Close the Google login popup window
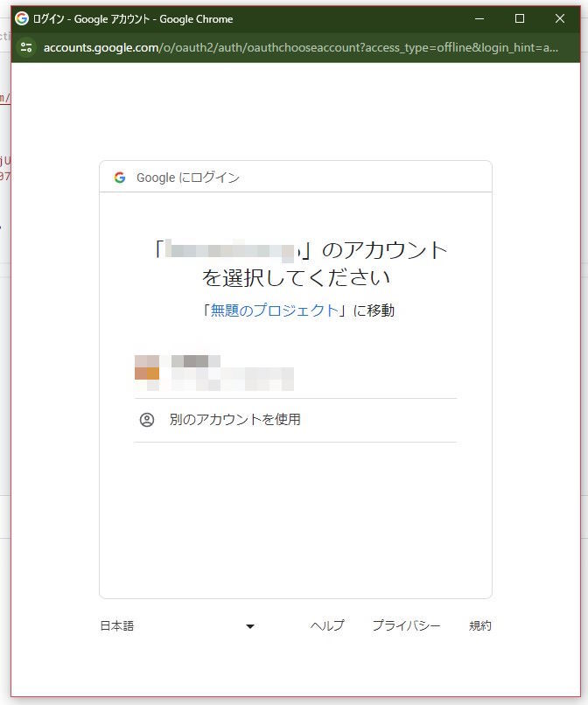Viewport: 588px width, 705px height. pos(560,18)
